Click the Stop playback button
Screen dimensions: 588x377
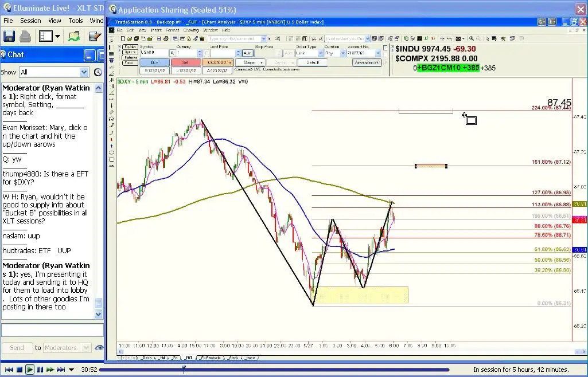pos(20,370)
